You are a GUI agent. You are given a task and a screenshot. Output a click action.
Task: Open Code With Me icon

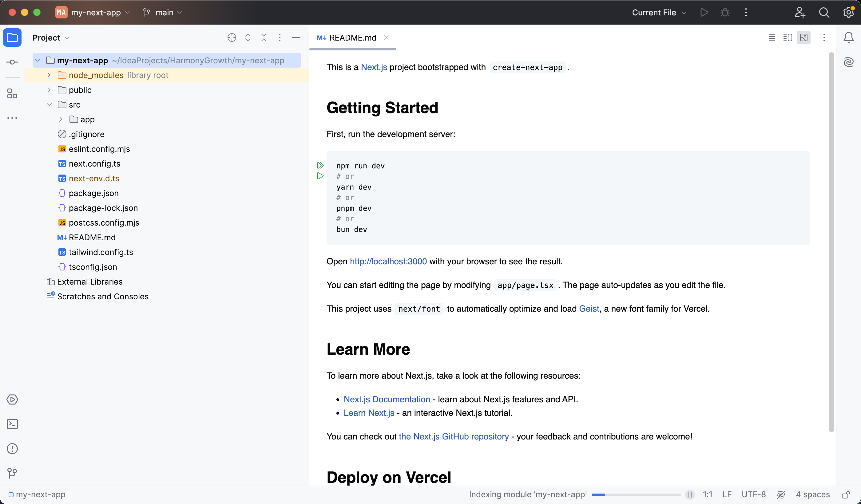[800, 12]
